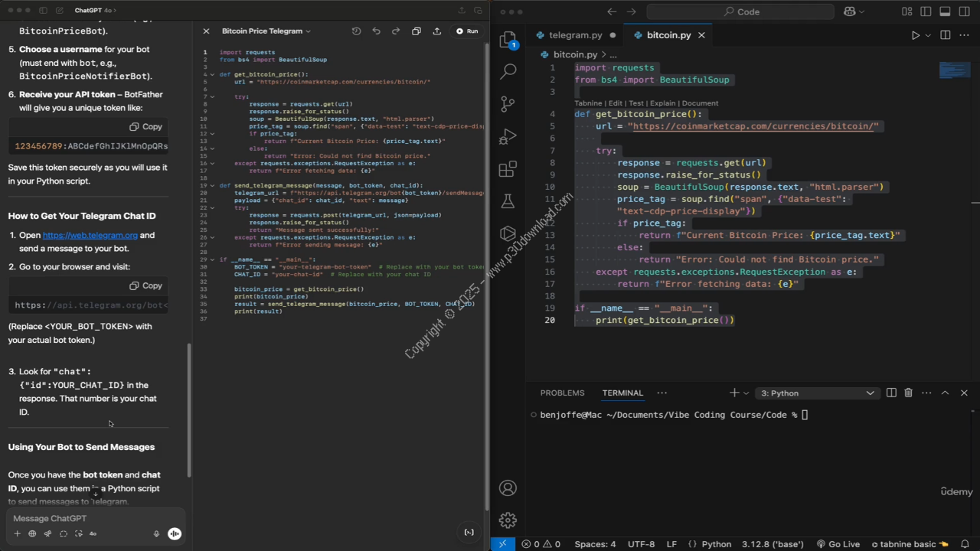Click the Run button in canvas
The image size is (980, 551).
(467, 31)
